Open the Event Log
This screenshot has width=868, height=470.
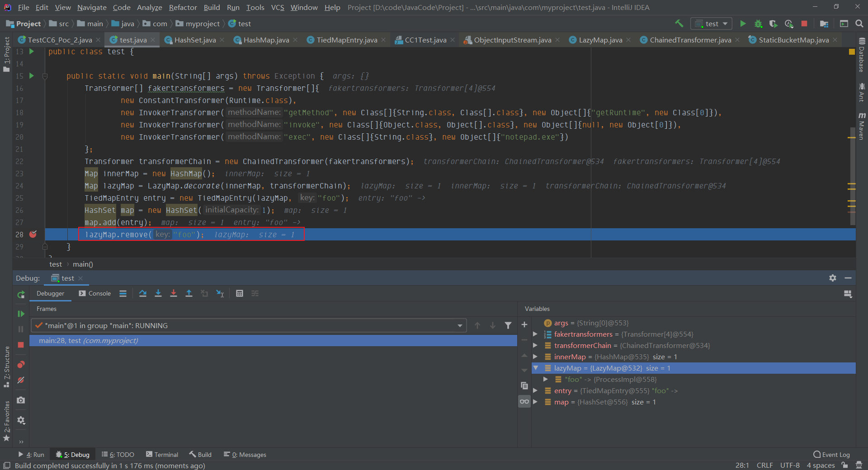click(831, 455)
